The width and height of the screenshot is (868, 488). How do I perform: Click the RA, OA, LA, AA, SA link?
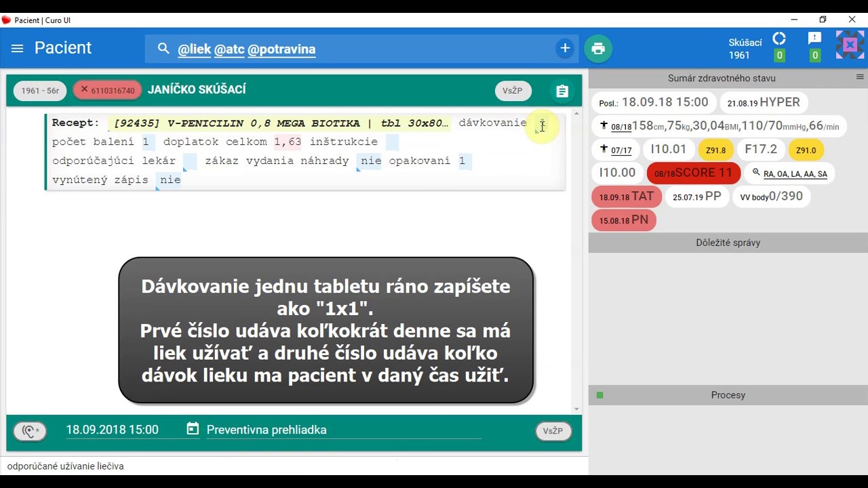[795, 174]
